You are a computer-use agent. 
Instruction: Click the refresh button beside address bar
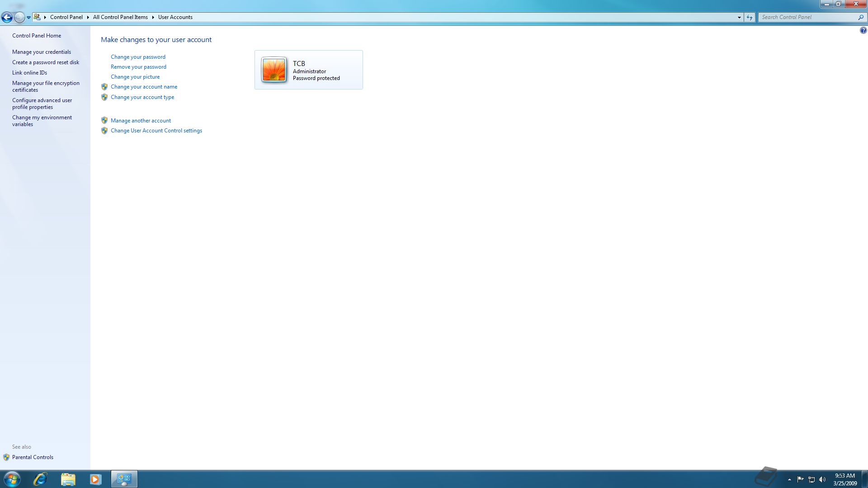click(750, 17)
